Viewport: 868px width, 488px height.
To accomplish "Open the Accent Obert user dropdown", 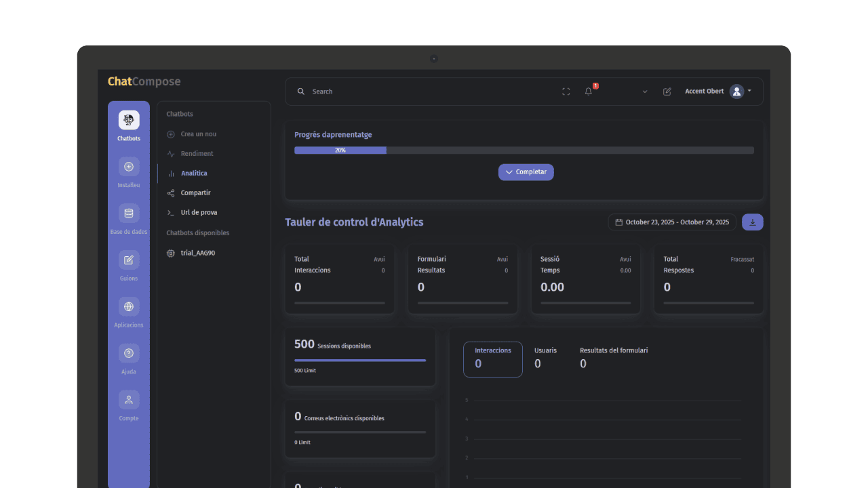I will [x=717, y=91].
